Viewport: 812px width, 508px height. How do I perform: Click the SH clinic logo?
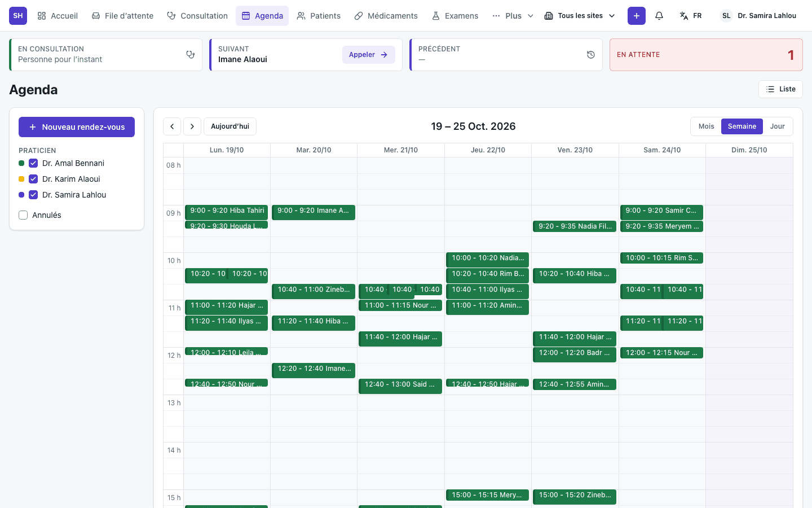[18, 16]
